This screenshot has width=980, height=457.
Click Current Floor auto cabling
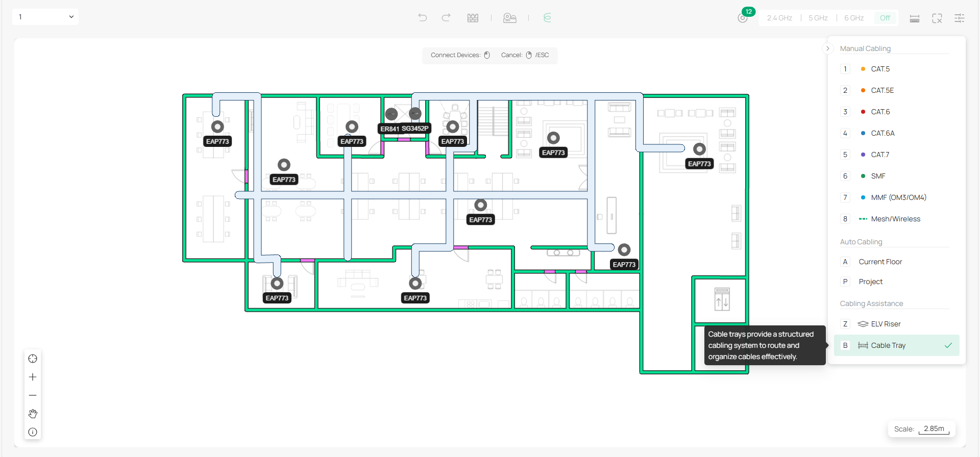[x=880, y=262]
